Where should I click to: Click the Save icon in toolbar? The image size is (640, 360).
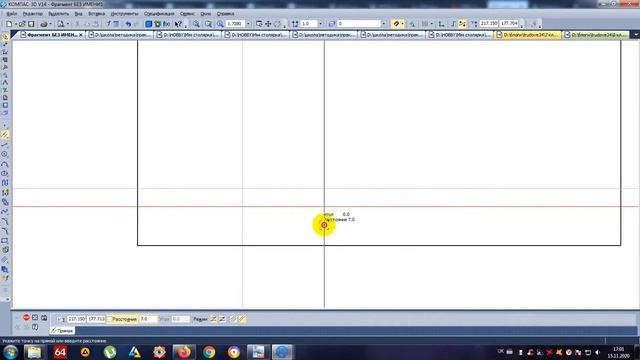click(31, 24)
